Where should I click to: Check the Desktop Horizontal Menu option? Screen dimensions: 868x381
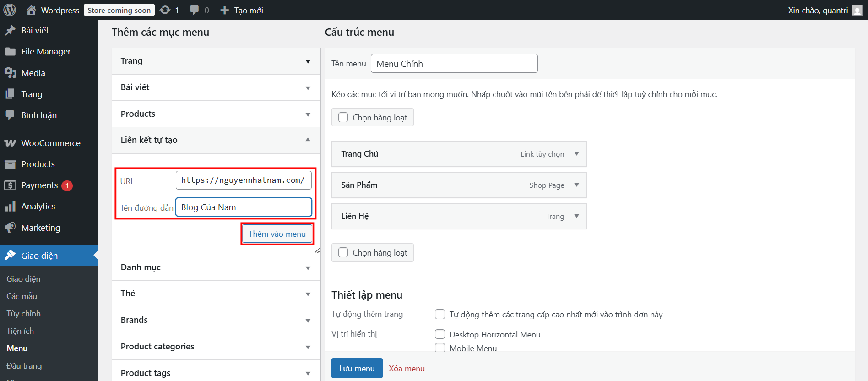pyautogui.click(x=440, y=334)
